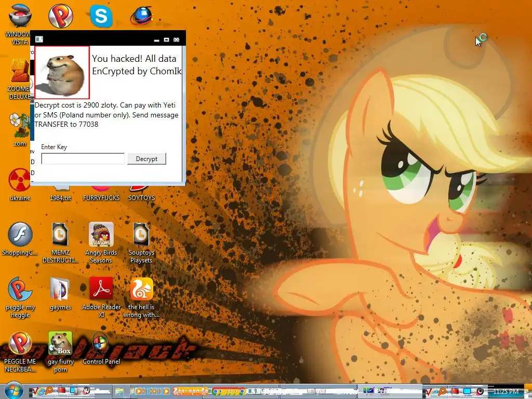Select the 1984.txt file label
The image size is (532, 399).
(60, 198)
